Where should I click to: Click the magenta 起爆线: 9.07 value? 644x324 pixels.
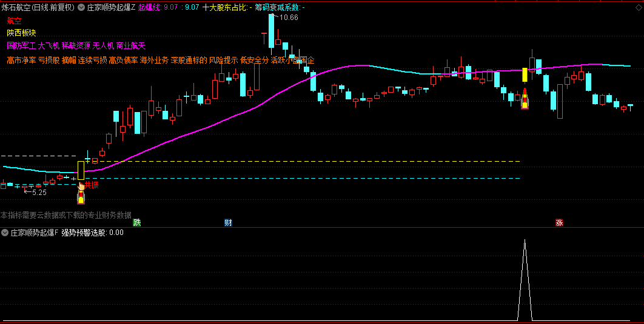click(x=158, y=7)
